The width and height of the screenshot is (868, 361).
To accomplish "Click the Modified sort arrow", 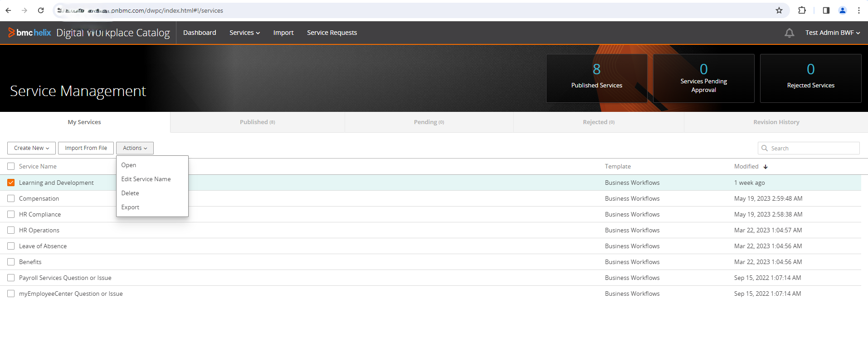I will point(766,167).
